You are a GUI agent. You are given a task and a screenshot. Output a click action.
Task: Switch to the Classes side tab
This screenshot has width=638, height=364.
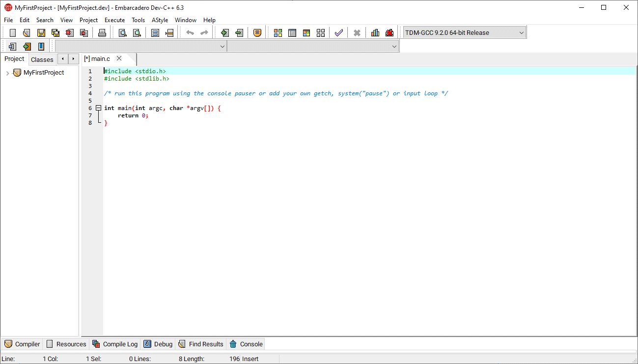(42, 59)
